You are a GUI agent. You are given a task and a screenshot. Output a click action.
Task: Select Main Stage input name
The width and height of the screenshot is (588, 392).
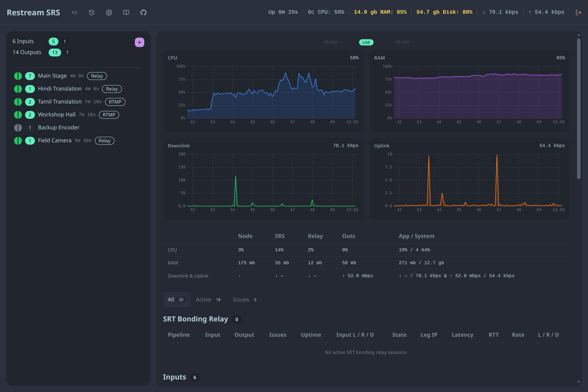[52, 76]
